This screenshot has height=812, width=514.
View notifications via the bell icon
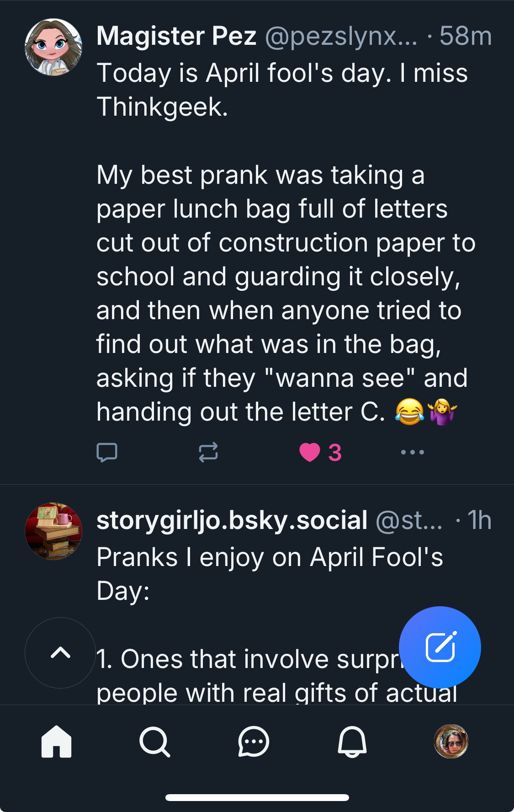(352, 742)
